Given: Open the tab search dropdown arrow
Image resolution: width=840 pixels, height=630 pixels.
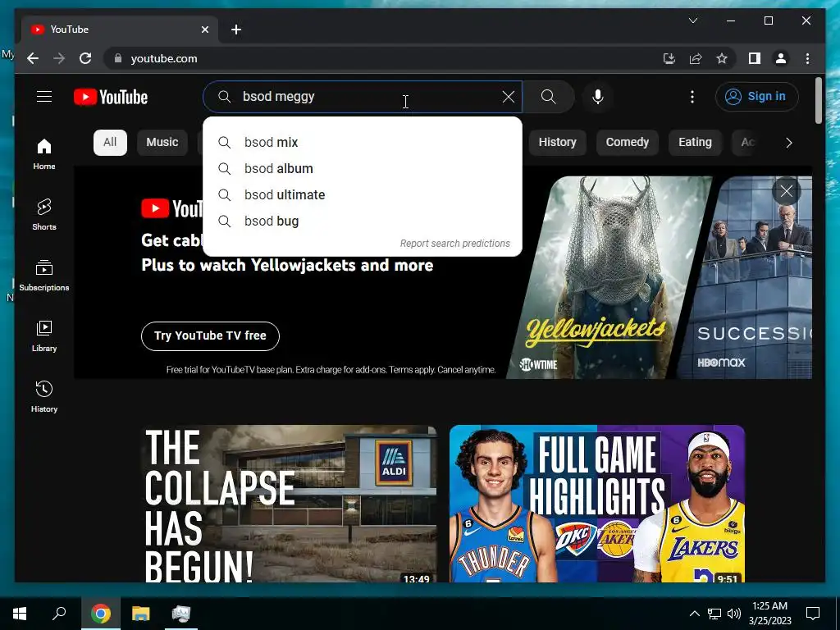Looking at the screenshot, I should click(x=692, y=21).
